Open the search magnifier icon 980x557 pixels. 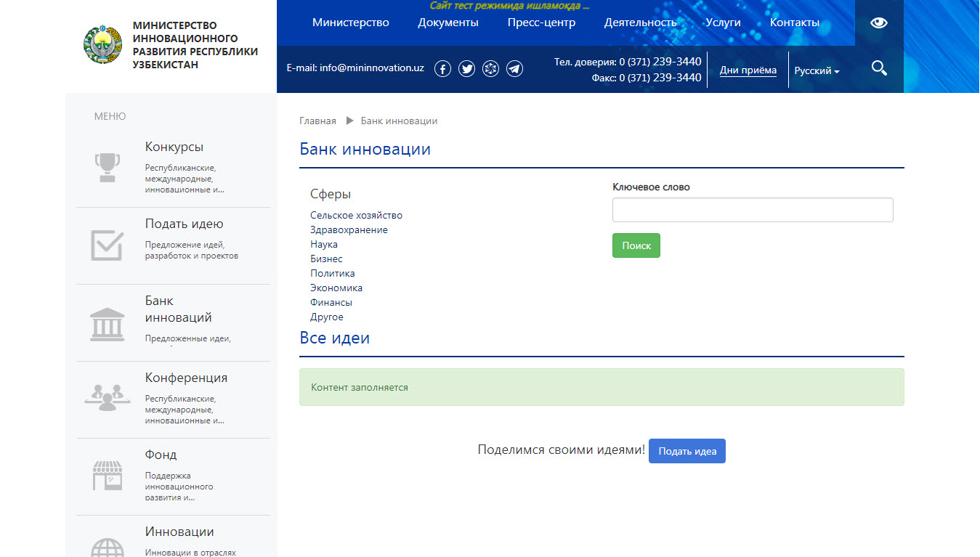(x=879, y=69)
